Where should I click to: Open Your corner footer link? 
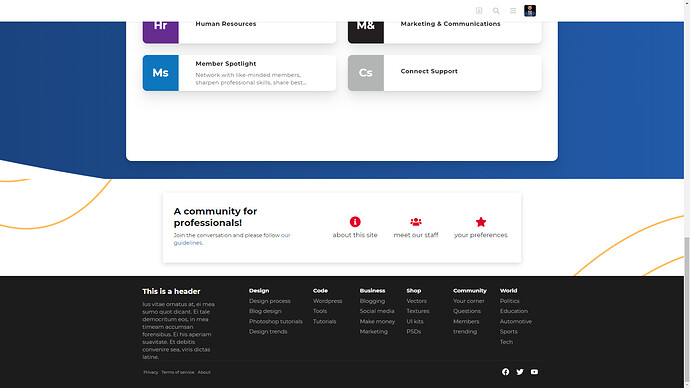point(469,301)
